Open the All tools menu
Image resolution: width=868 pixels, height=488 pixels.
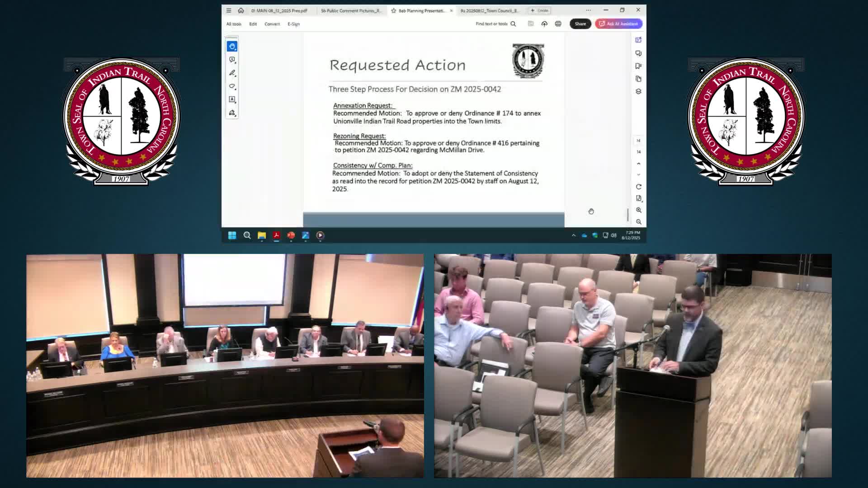point(234,24)
